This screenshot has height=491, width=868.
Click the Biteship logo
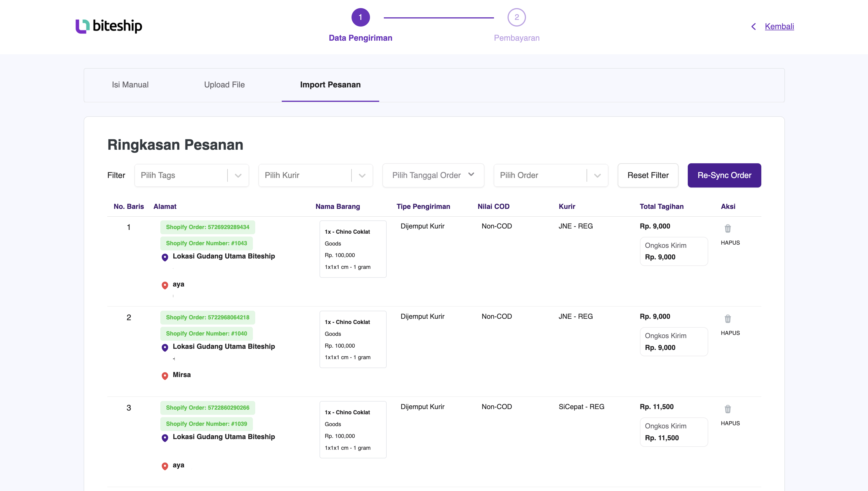click(x=108, y=26)
